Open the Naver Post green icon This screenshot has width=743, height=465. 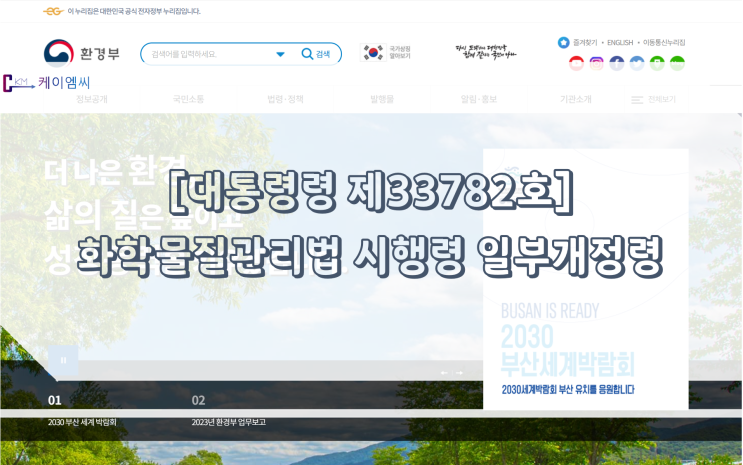point(657,63)
